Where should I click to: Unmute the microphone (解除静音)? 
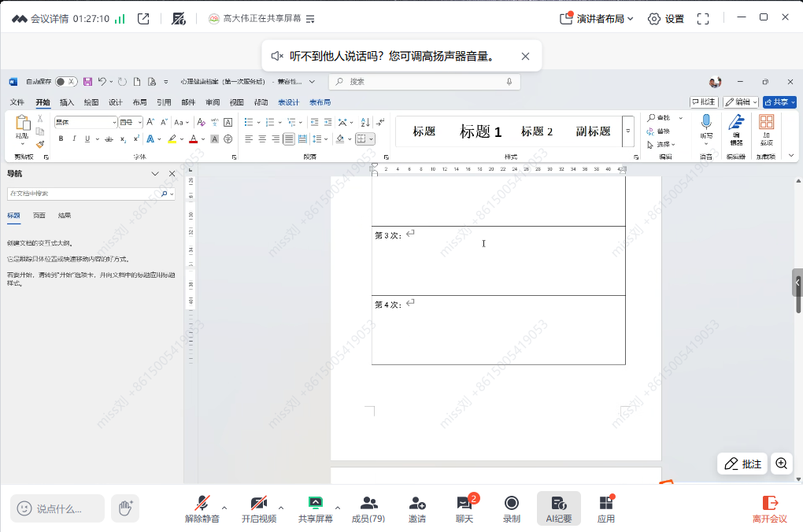tap(203, 508)
